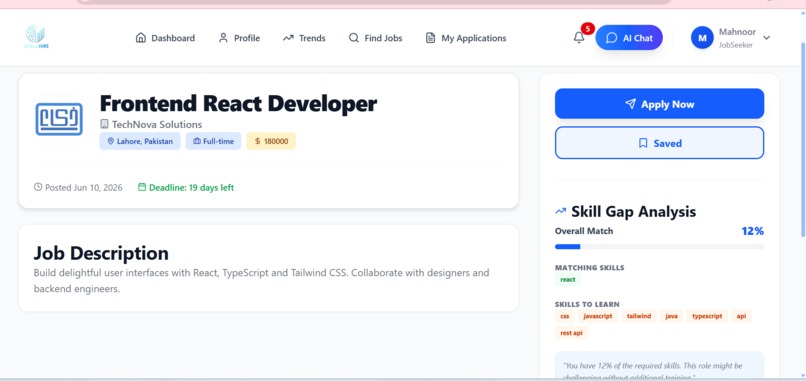
Task: Click the trend icon beside Skill Gap
Action: 560,211
